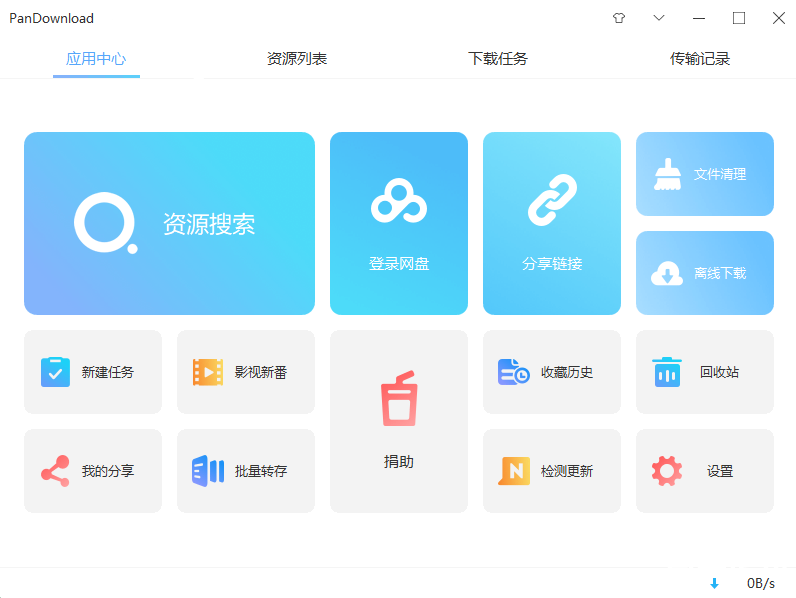Switch to the 下载任务 tab
The height and width of the screenshot is (598, 796).
[x=498, y=59]
